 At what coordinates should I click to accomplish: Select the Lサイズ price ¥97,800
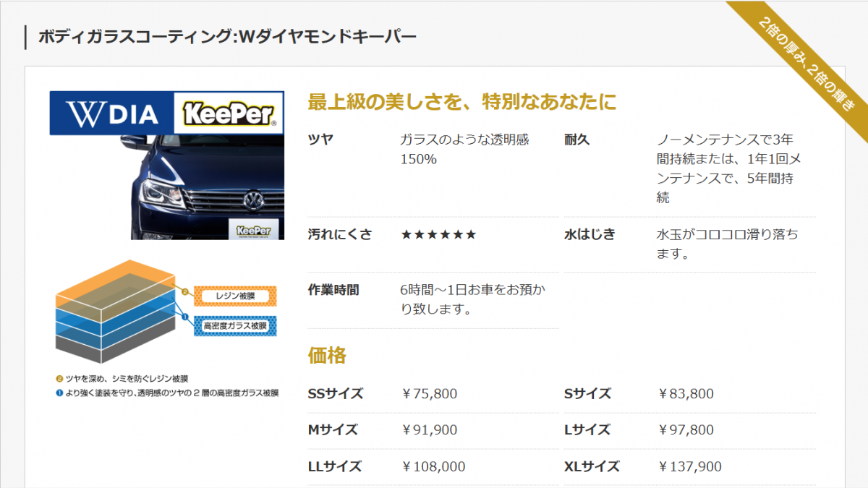686,430
